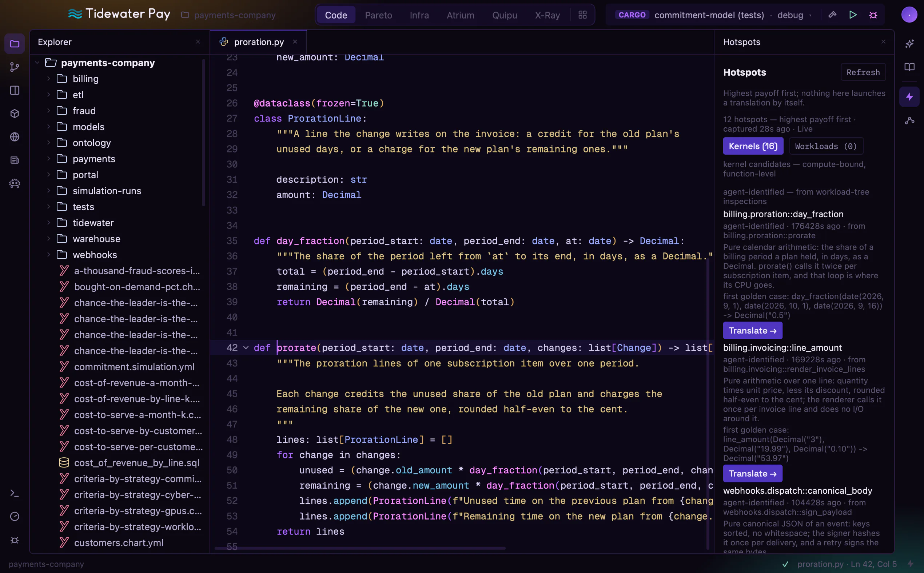Screen dimensions: 924x573
Task: Click the status bar checkmark icon
Action: point(786,564)
